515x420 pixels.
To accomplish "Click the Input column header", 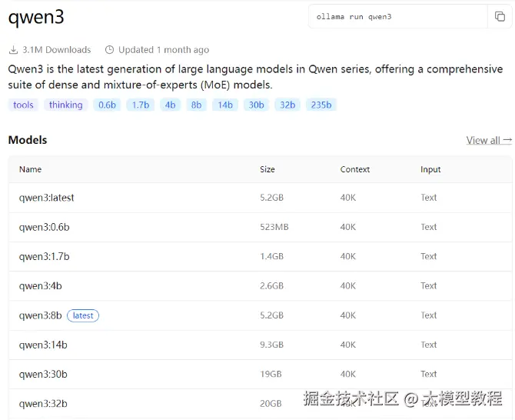I will coord(430,169).
